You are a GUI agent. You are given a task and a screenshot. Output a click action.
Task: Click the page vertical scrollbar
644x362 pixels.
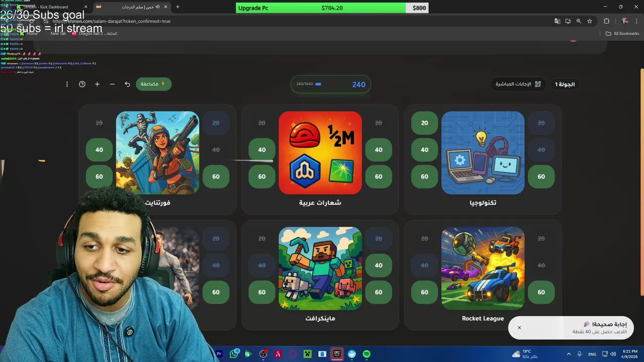[x=641, y=181]
